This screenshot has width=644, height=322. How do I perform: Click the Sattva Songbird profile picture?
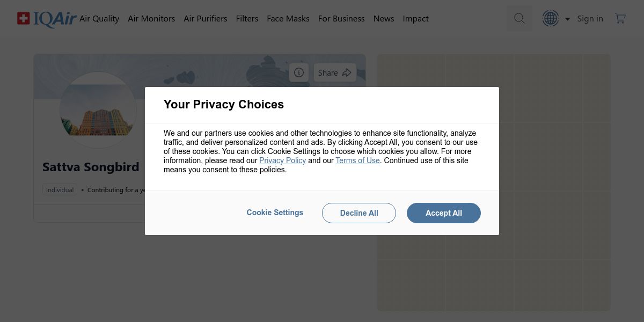click(x=98, y=110)
